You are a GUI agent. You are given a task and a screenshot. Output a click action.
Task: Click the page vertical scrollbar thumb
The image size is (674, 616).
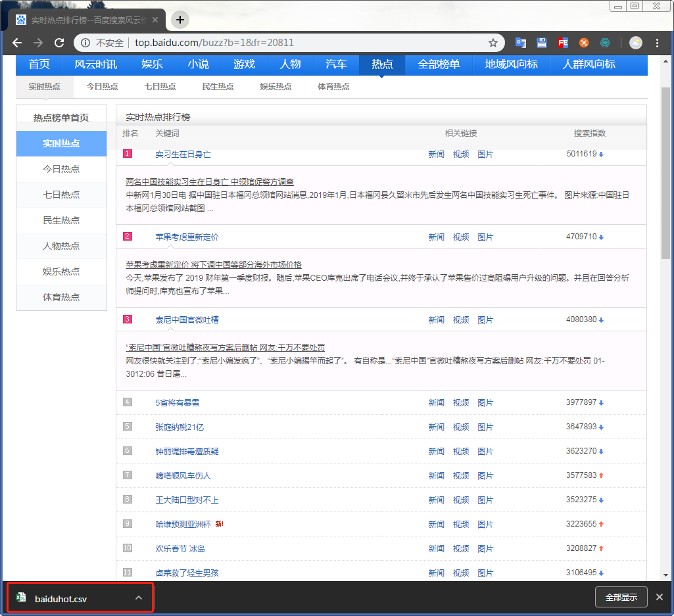pos(665,173)
